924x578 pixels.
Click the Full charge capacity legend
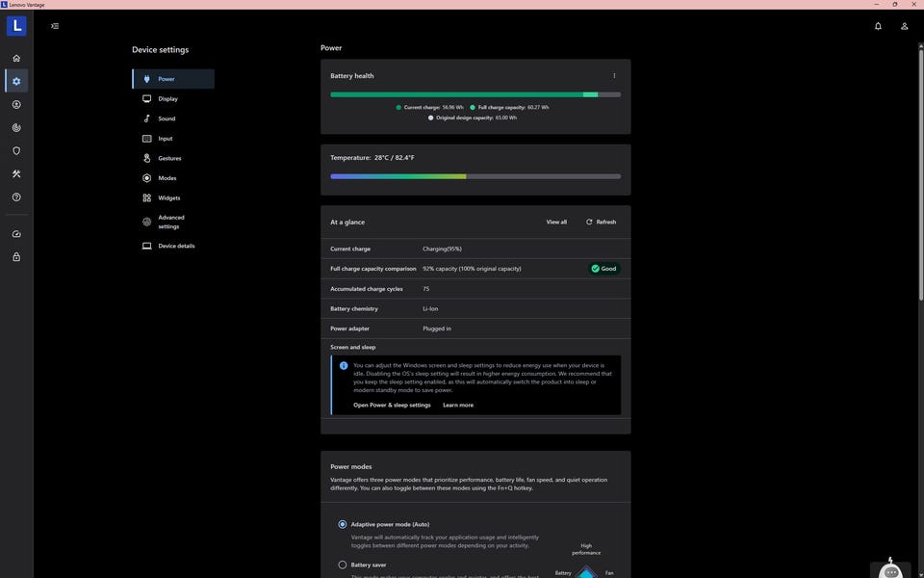509,107
